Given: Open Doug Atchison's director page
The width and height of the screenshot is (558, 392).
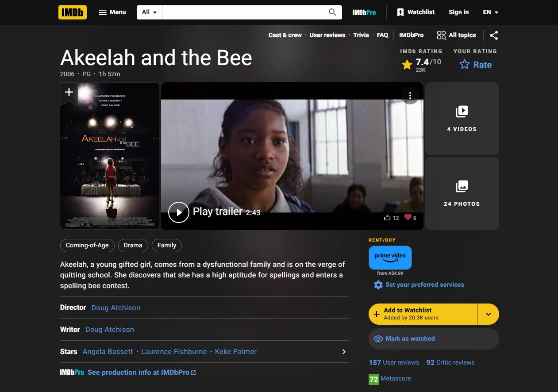Looking at the screenshot, I should [115, 307].
